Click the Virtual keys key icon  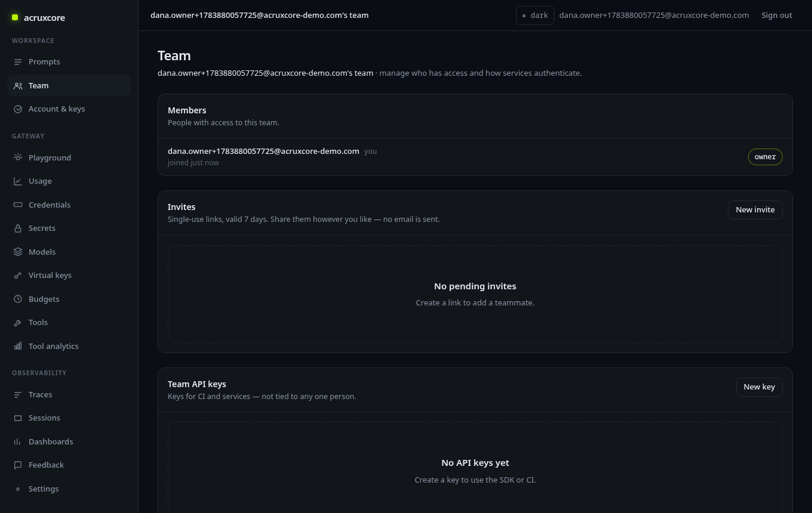pos(18,276)
